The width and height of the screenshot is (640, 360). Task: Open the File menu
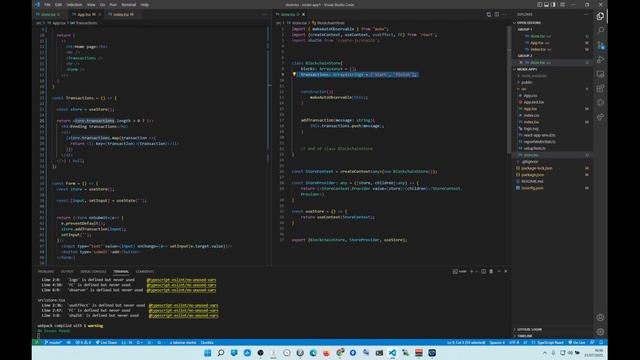(47, 4)
